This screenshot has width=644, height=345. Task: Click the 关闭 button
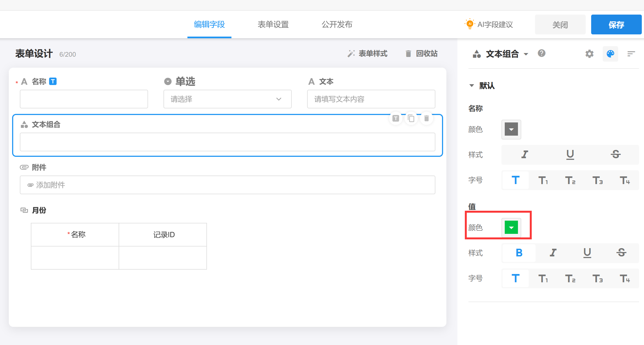tap(560, 25)
